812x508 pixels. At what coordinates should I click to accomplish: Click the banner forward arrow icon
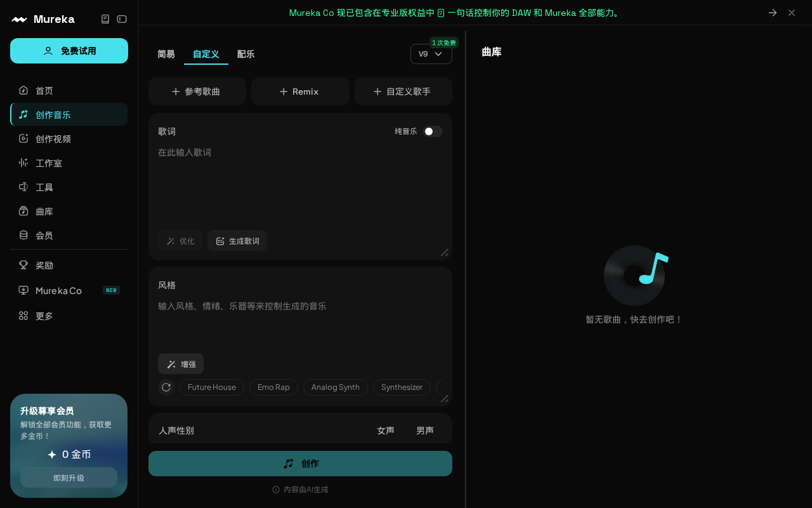773,13
